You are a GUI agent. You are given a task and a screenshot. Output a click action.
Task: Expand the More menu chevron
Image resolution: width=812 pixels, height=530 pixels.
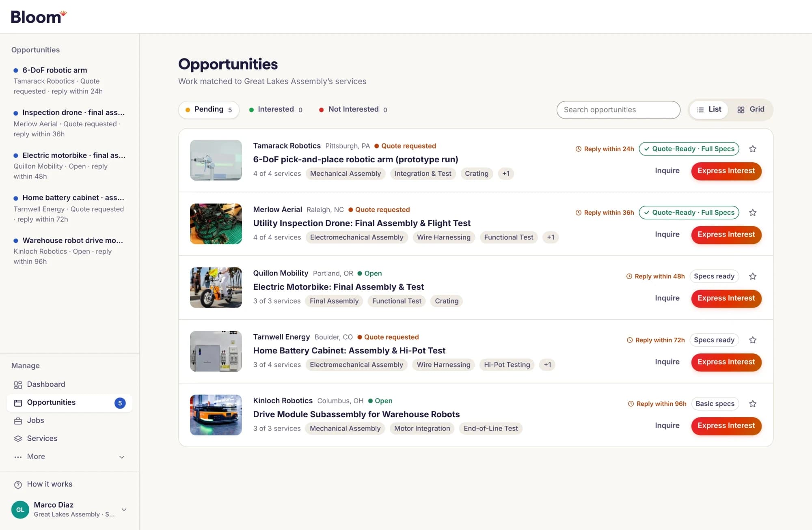point(122,457)
